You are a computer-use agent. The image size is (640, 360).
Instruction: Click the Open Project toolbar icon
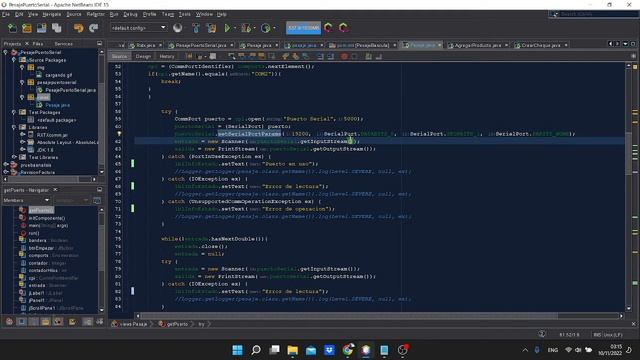42,28
